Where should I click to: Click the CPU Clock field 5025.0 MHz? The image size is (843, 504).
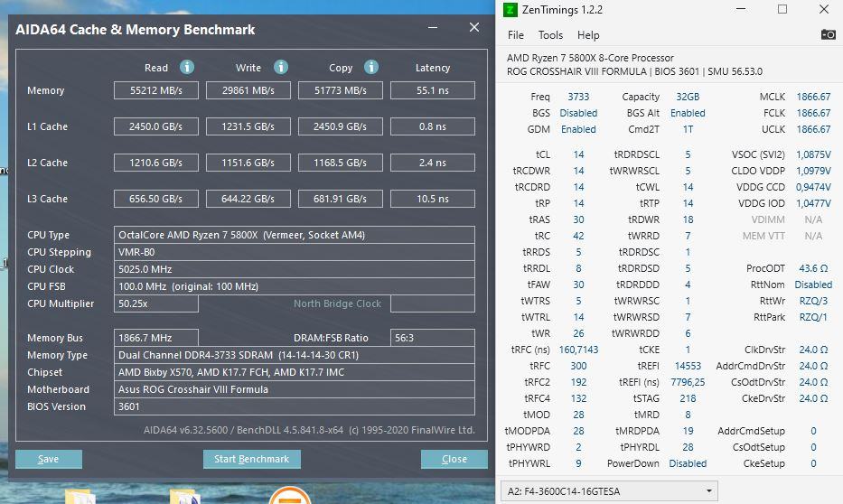pos(294,269)
